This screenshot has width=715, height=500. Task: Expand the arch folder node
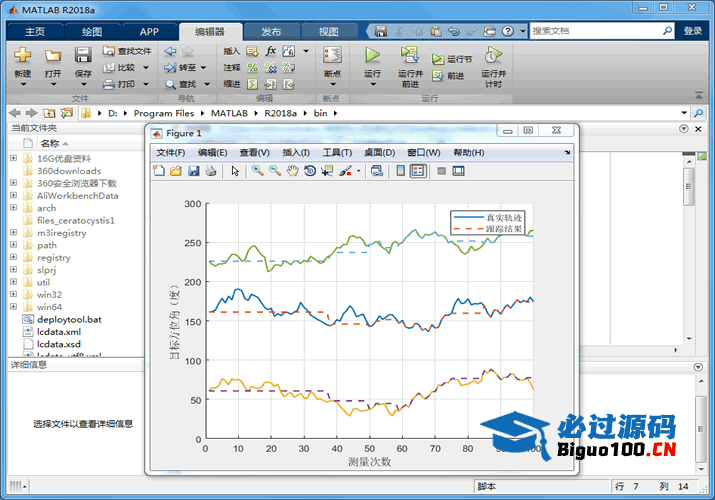[13, 208]
